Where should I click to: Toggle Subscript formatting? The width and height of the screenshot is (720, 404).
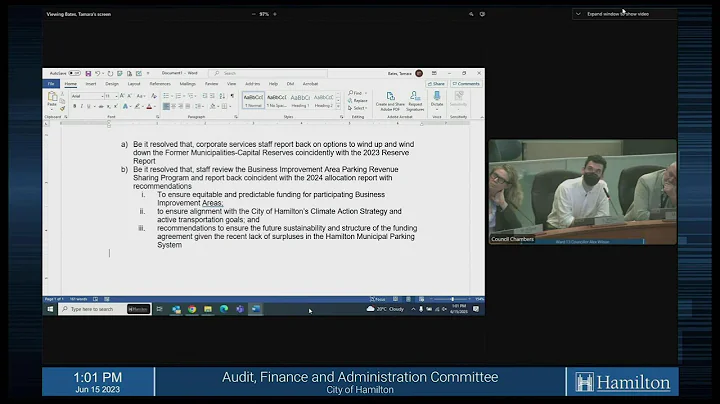coord(109,107)
